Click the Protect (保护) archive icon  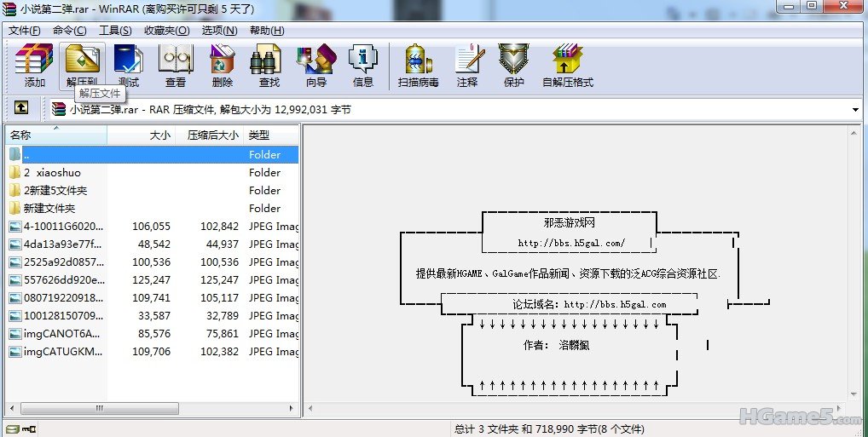tap(514, 66)
